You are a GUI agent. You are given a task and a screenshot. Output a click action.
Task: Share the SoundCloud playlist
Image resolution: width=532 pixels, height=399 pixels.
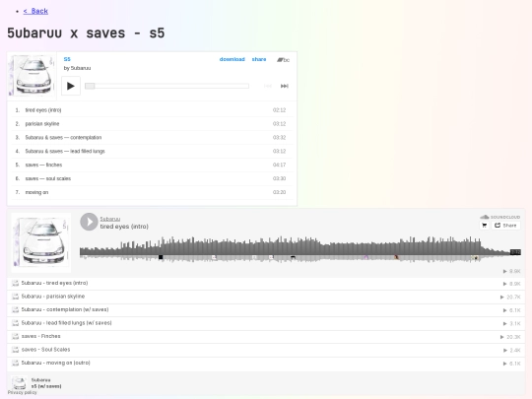(x=505, y=226)
